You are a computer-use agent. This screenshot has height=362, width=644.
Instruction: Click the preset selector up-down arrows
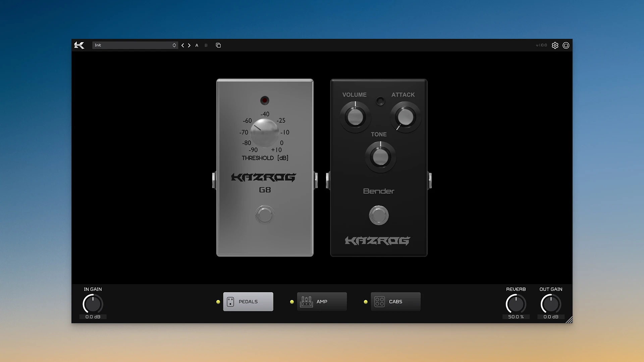(174, 45)
